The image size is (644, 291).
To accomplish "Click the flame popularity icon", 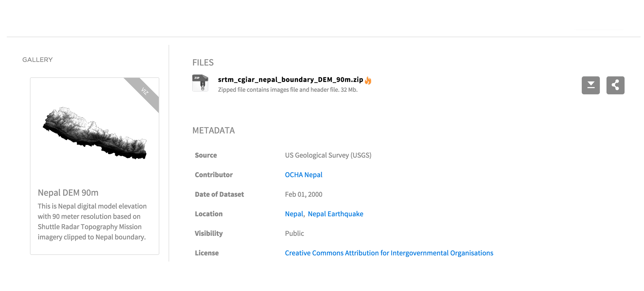I will [368, 80].
